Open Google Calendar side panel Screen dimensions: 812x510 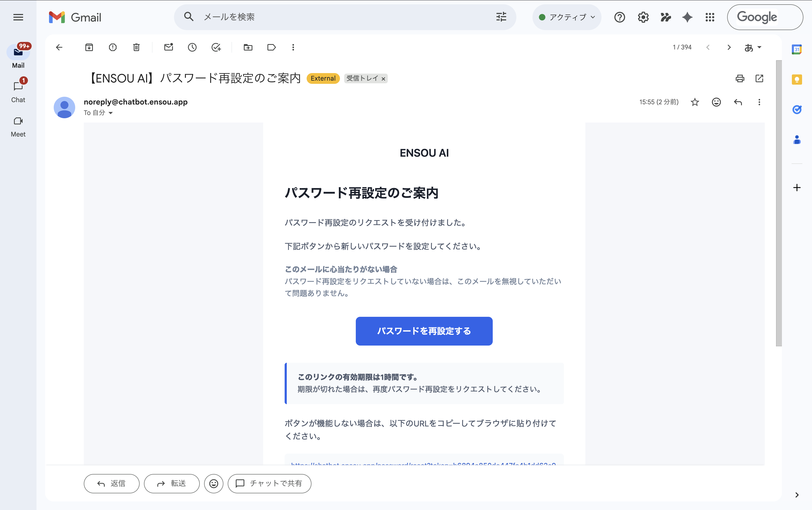(x=797, y=50)
